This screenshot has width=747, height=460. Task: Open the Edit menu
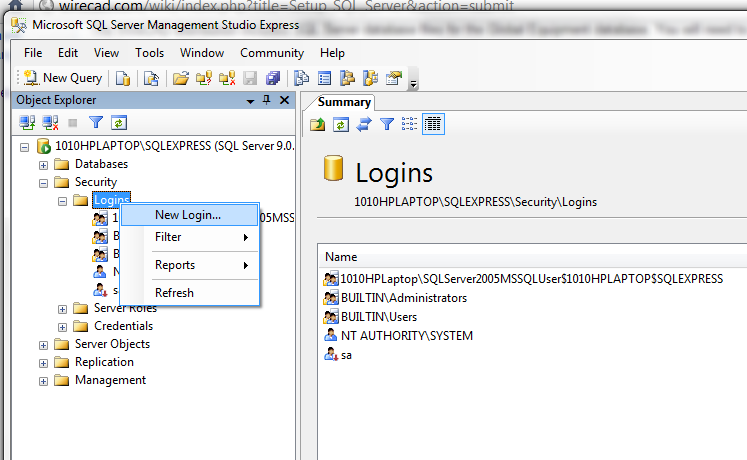point(68,53)
